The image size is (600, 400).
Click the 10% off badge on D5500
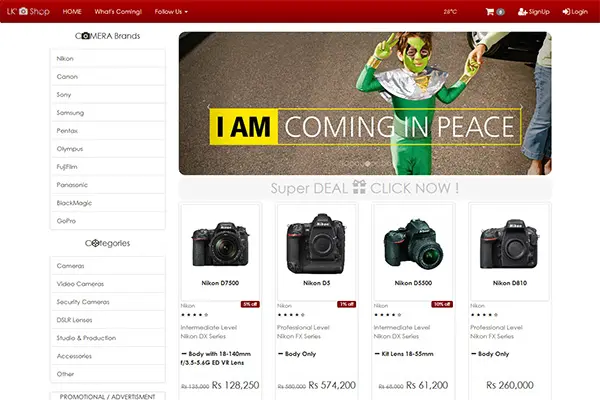[x=442, y=304]
